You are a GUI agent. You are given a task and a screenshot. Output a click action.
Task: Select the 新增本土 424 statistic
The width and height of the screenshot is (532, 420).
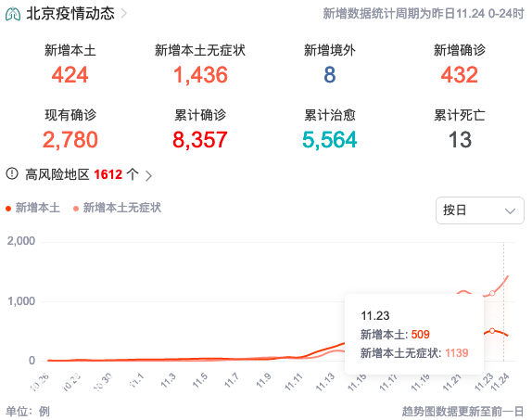pyautogui.click(x=70, y=64)
